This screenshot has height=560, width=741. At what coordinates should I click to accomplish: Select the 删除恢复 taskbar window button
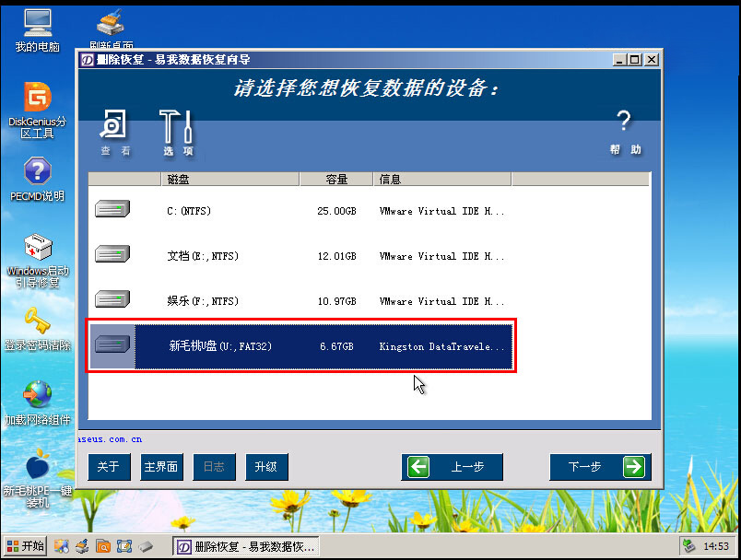pos(246,547)
